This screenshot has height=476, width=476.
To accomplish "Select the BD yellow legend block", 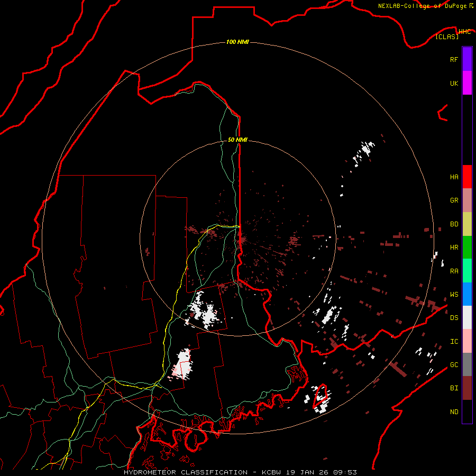I will pos(467,224).
